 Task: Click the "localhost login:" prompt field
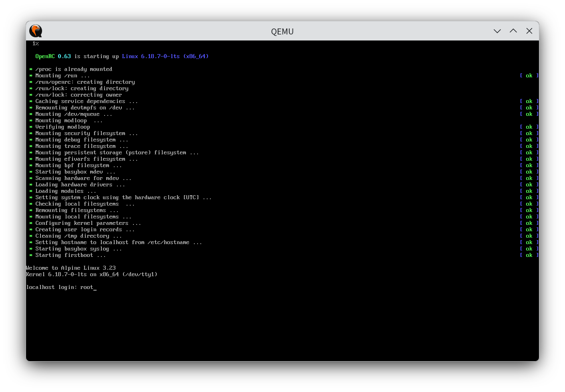click(x=61, y=287)
